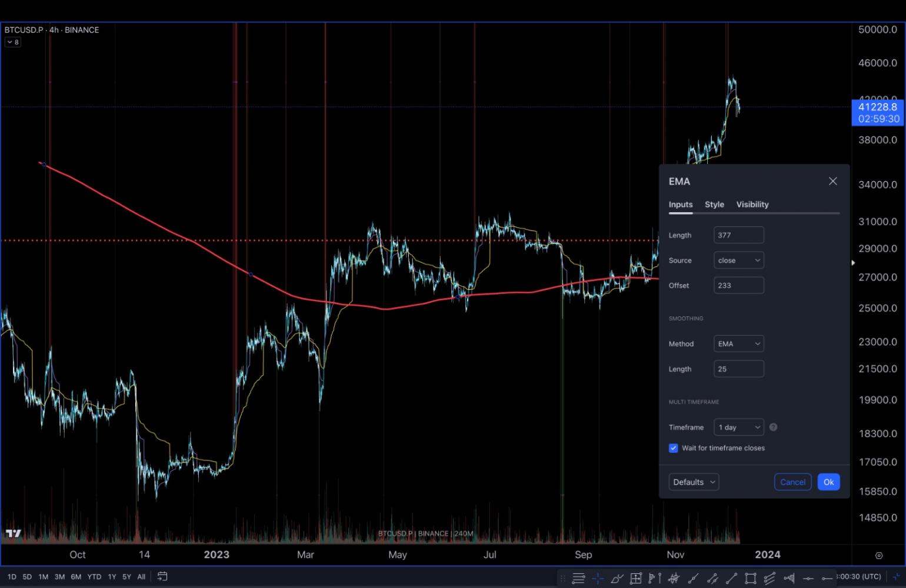Set chart range to 5Y

tap(126, 577)
